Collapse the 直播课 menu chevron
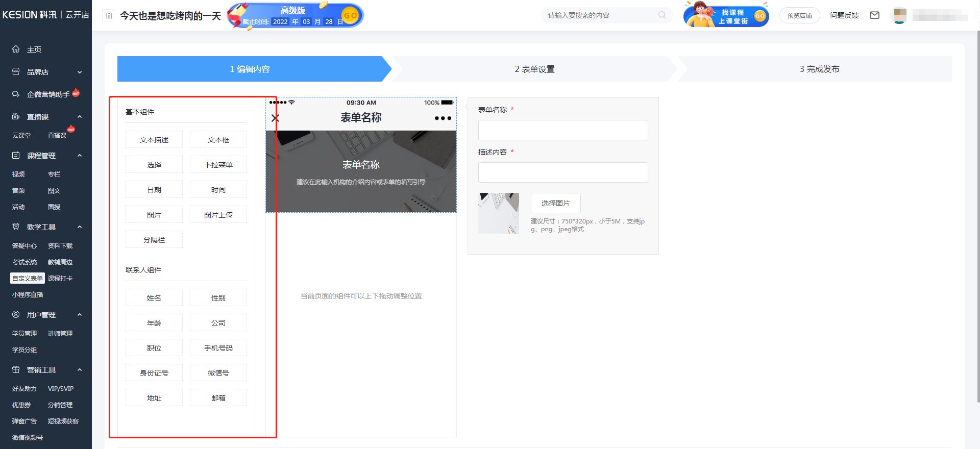This screenshot has width=980, height=449. click(x=80, y=117)
